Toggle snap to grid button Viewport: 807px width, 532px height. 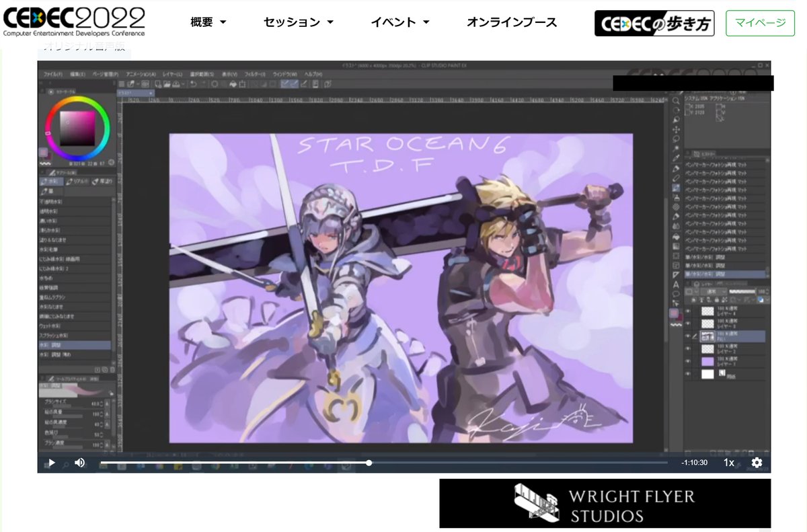[x=303, y=84]
